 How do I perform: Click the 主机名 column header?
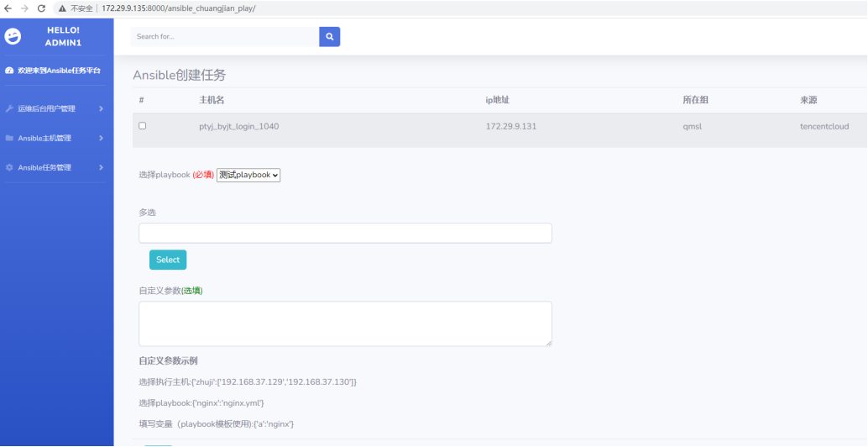(212, 100)
